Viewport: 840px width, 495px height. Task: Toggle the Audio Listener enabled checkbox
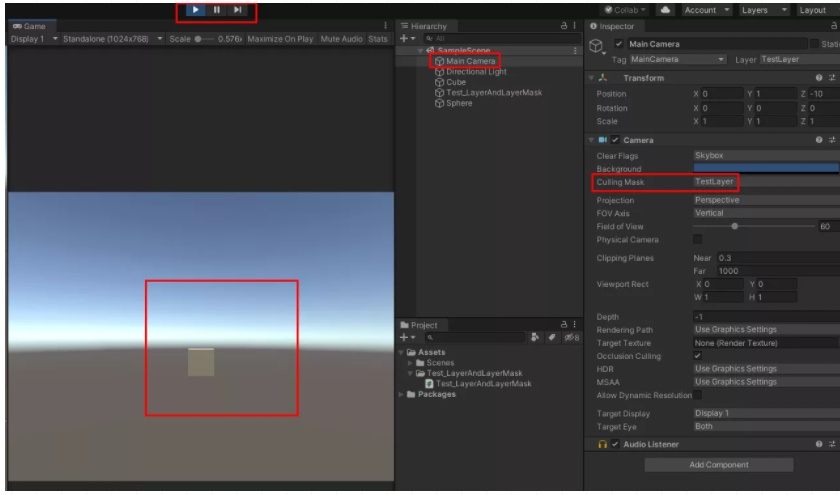[615, 444]
